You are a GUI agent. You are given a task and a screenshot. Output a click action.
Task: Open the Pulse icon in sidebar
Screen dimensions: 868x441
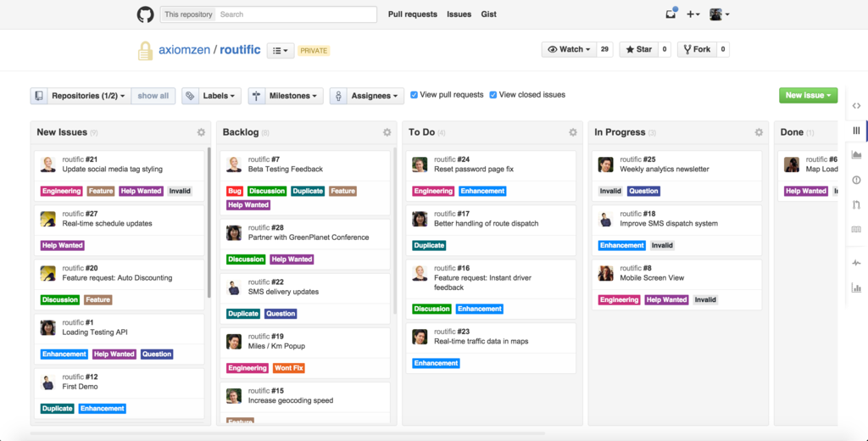tap(856, 263)
